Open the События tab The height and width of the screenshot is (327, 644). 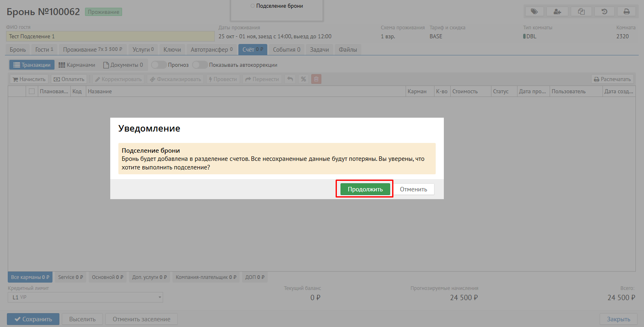pos(287,49)
